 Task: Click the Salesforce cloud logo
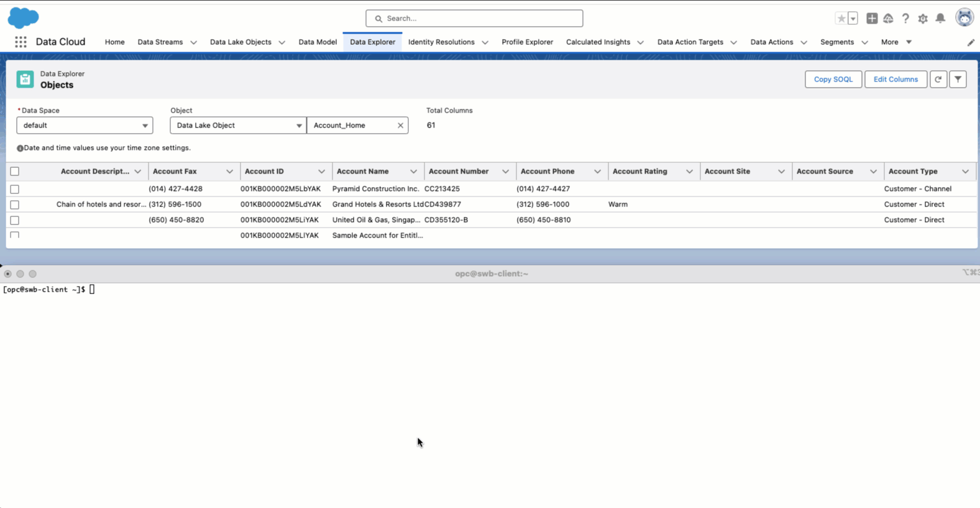(x=23, y=18)
